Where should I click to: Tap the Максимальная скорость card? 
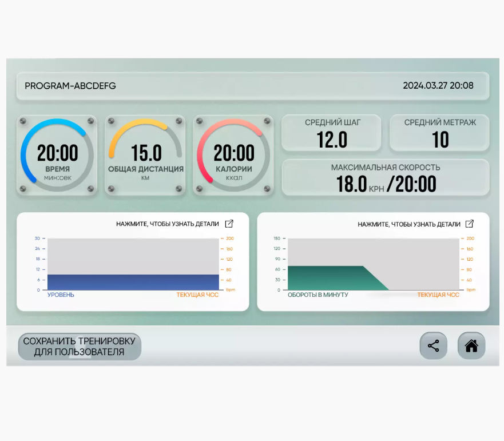386,178
